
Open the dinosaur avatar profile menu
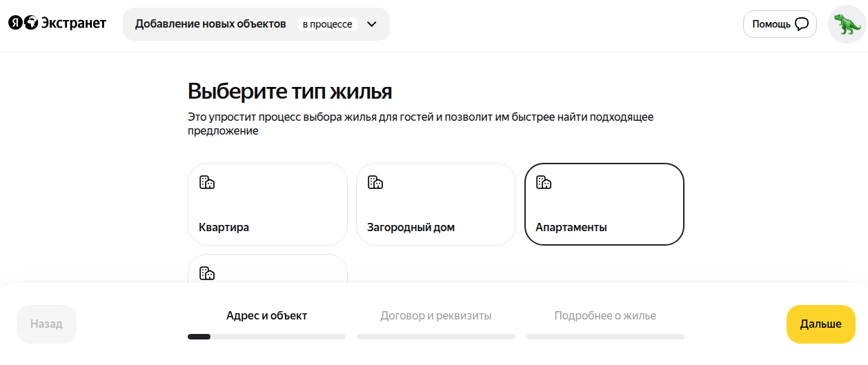pyautogui.click(x=847, y=24)
